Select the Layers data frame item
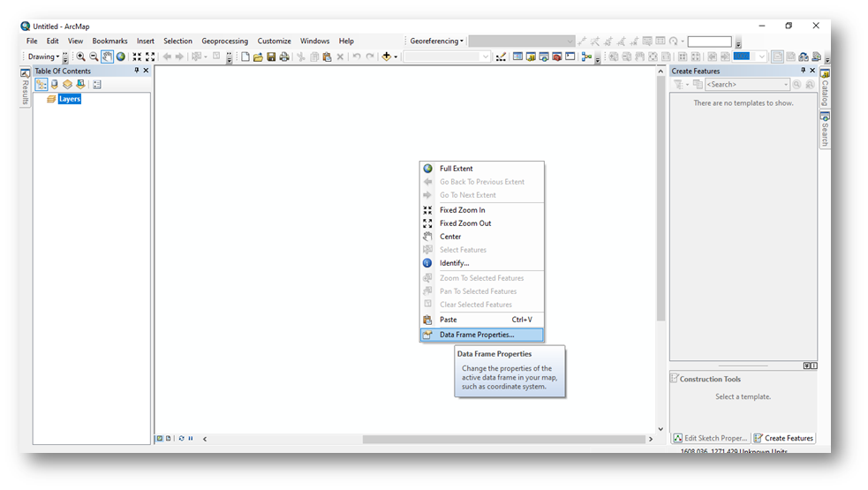This screenshot has width=868, height=490. (69, 99)
